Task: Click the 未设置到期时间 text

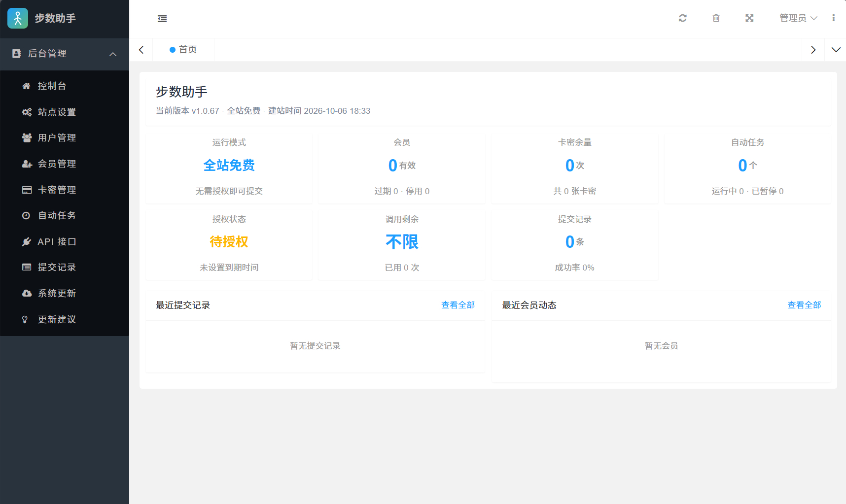Action: click(229, 268)
